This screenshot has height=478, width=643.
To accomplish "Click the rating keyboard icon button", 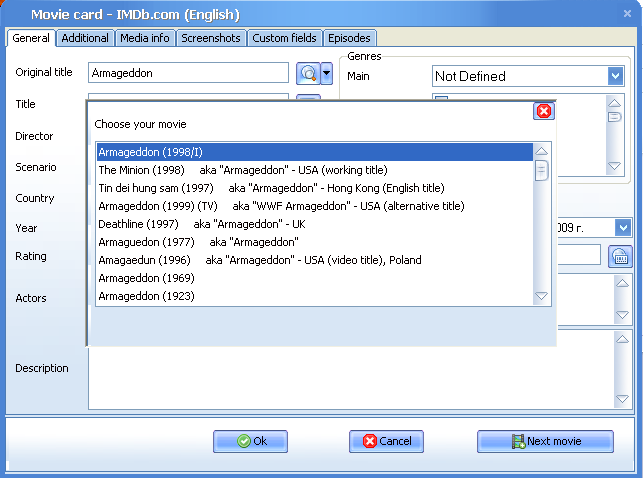I will click(620, 257).
